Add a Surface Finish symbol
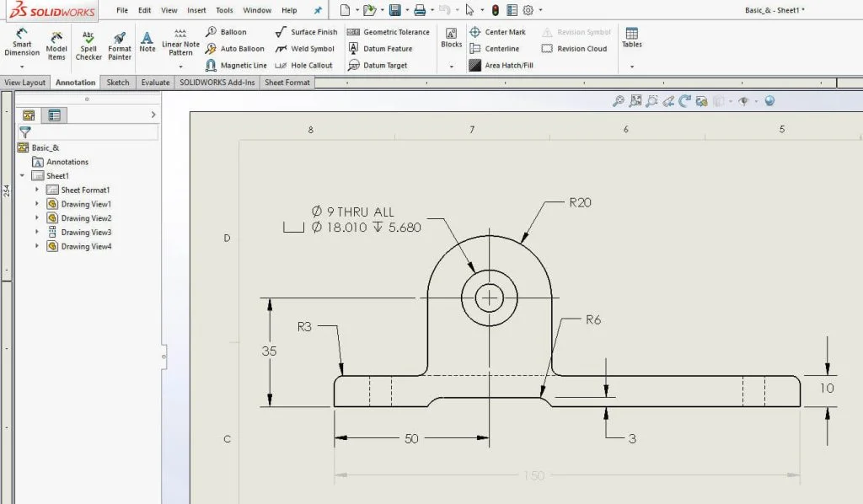The width and height of the screenshot is (863, 504). pyautogui.click(x=306, y=32)
